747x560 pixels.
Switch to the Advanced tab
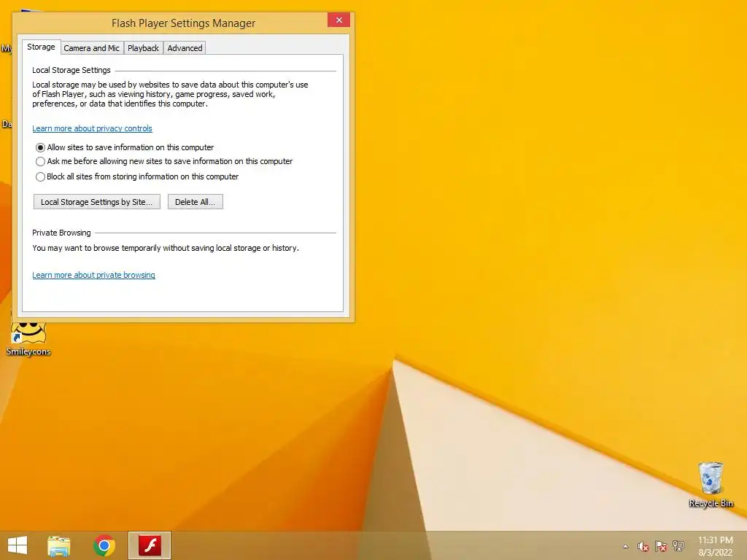coord(185,48)
